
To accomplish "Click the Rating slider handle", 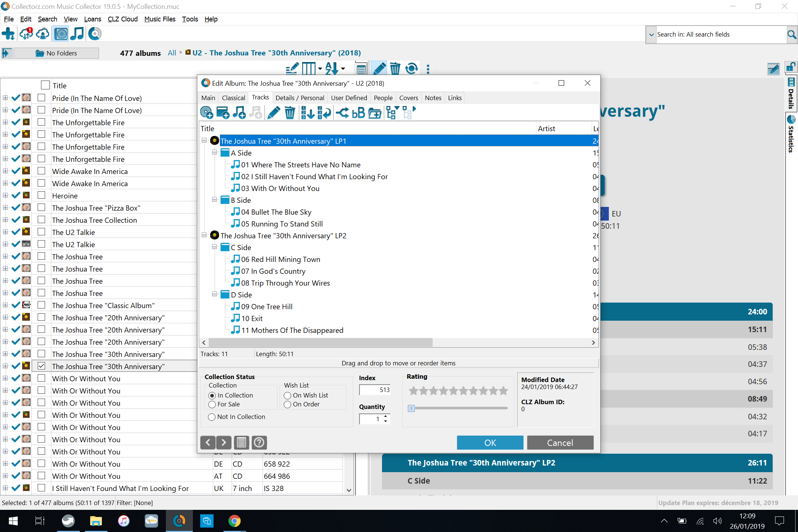I will tap(411, 408).
